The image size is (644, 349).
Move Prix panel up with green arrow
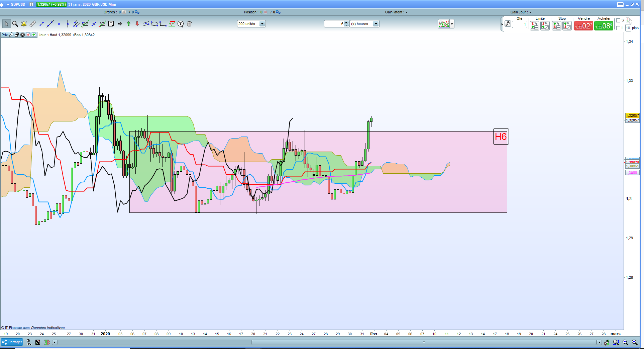point(34,35)
